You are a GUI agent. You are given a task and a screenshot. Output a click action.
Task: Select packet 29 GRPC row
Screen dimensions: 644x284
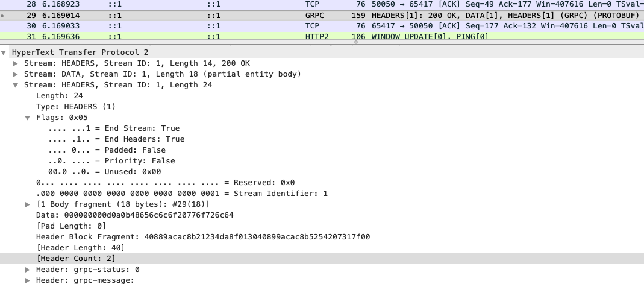click(x=322, y=16)
